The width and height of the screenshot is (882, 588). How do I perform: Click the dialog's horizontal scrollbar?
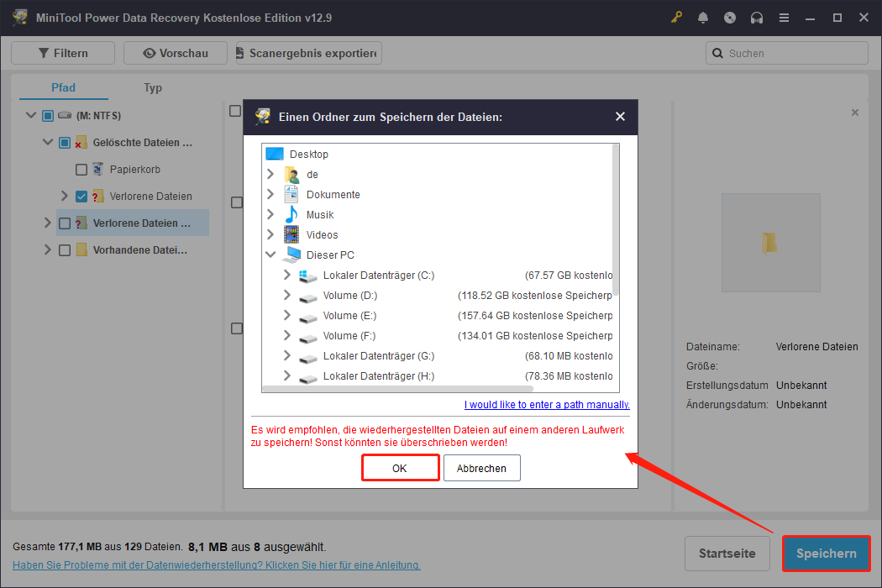click(397, 389)
